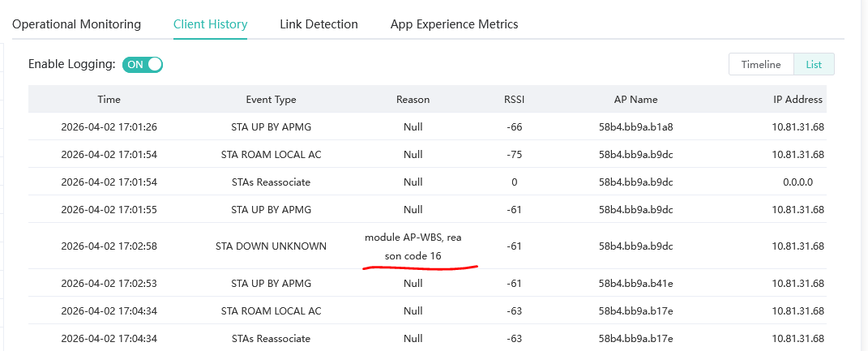
Task: Click AP name 58b4.bb9a.b1a8
Action: [x=635, y=127]
